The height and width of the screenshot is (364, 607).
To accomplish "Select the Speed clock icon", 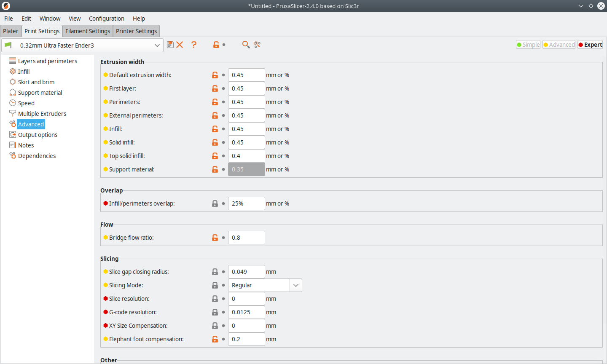I will tap(13, 103).
